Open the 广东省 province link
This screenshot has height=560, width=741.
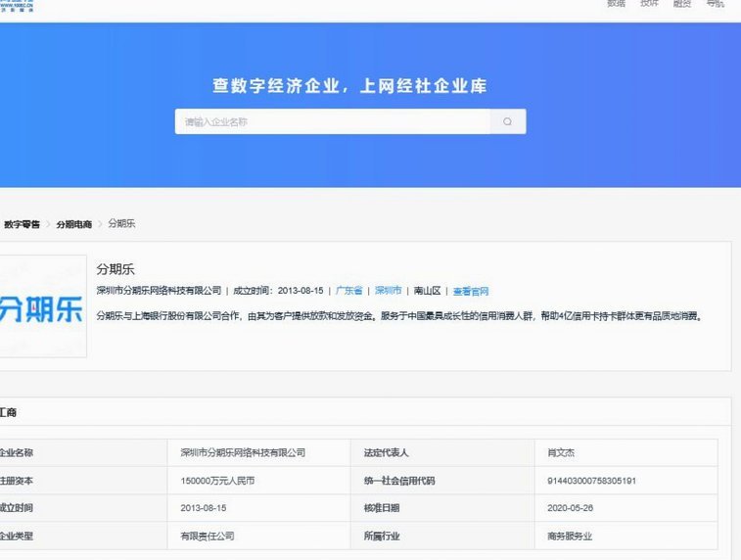(348, 291)
